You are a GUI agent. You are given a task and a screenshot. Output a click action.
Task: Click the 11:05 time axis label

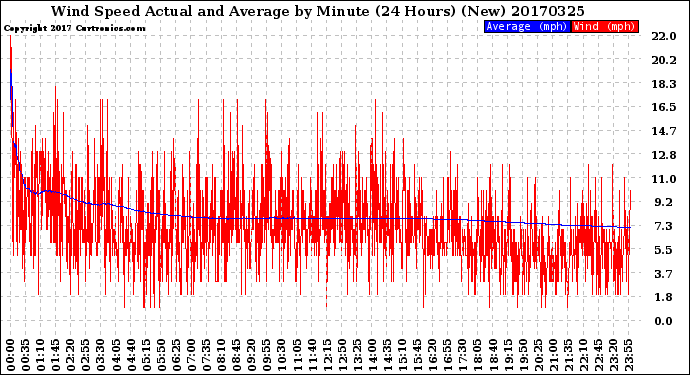click(x=297, y=355)
